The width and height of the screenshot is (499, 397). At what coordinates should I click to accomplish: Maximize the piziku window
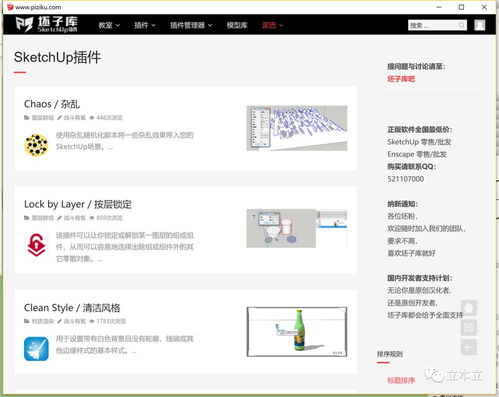point(461,7)
